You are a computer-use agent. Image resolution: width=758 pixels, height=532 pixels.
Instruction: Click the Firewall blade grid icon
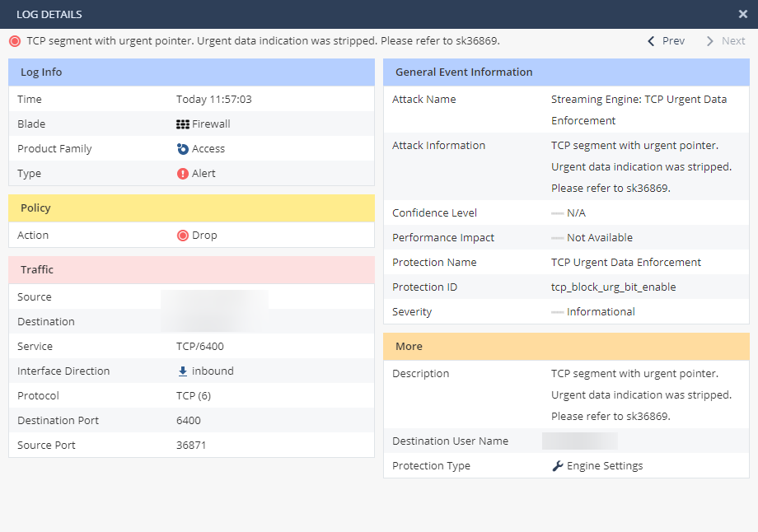(x=183, y=124)
